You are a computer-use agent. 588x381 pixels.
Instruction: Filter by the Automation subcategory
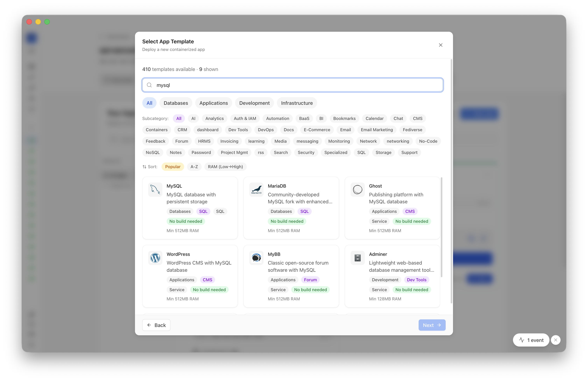(277, 118)
